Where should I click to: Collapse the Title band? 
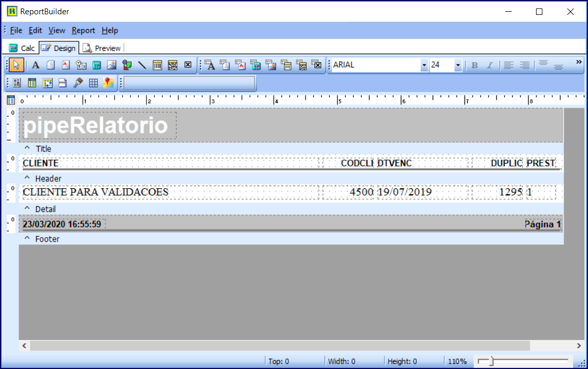pos(27,148)
